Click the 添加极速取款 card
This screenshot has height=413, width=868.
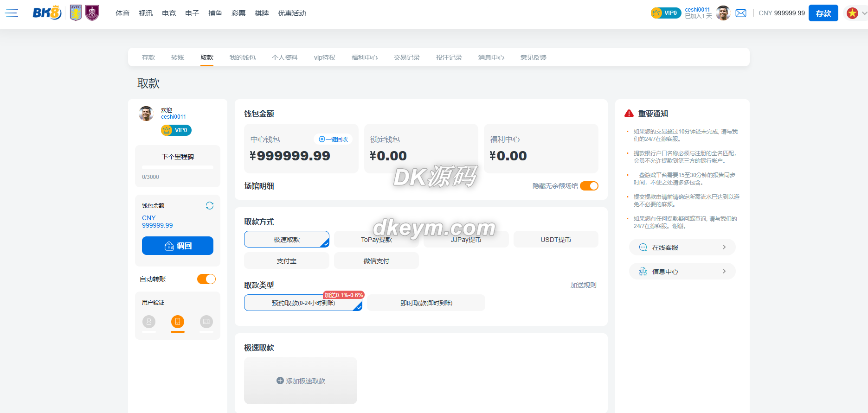click(x=301, y=381)
